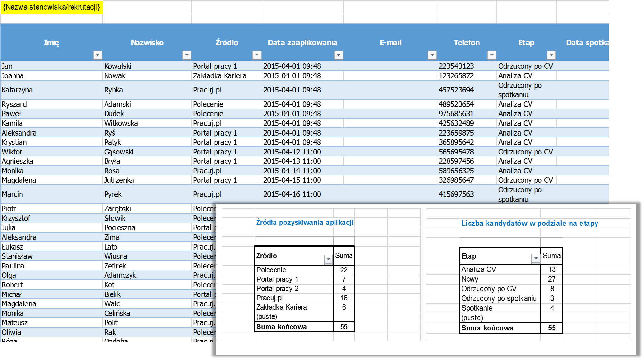Select the Spotkanie row in stages pivot
Image resolution: width=644 pixels, height=360 pixels.
[511, 308]
